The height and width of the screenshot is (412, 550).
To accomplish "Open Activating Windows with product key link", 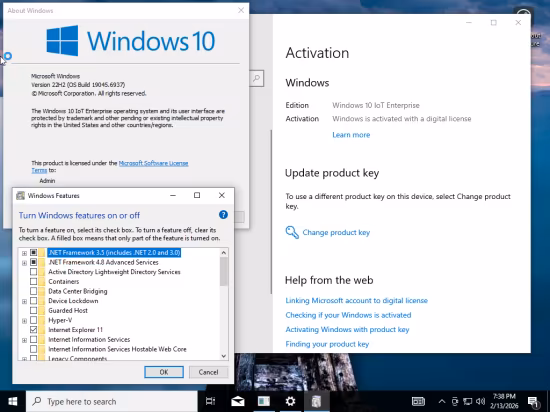I will point(347,330).
